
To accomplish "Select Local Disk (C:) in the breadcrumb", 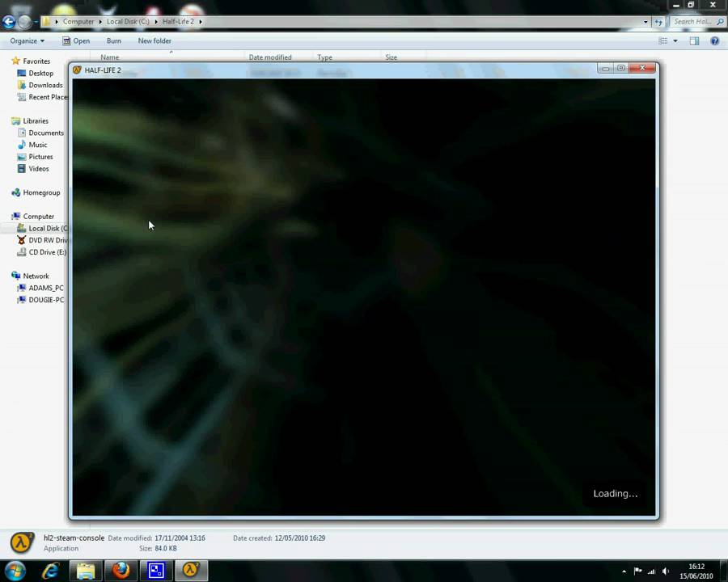I will (x=128, y=21).
